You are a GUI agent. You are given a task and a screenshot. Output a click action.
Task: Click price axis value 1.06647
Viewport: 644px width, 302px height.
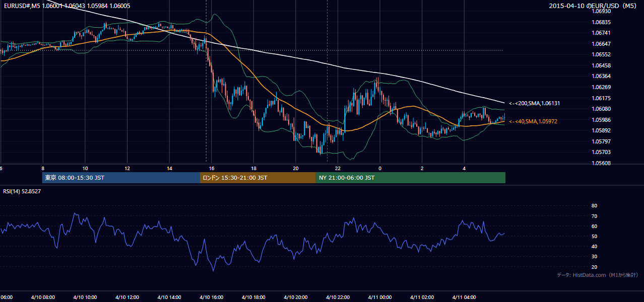coord(602,44)
